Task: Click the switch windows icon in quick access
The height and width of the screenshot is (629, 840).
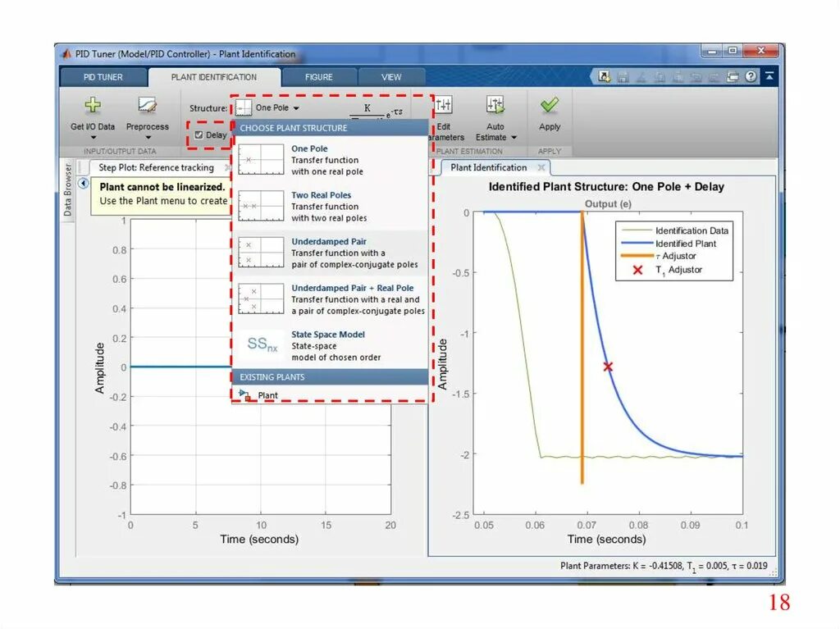Action: click(x=733, y=76)
